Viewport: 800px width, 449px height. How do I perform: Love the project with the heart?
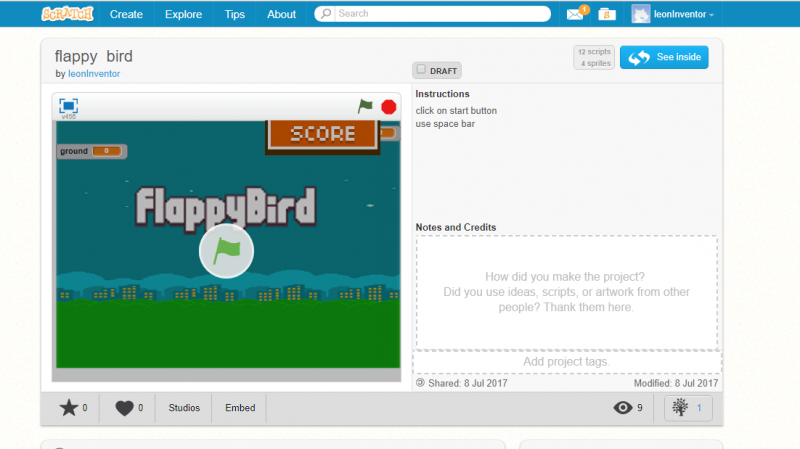(124, 408)
